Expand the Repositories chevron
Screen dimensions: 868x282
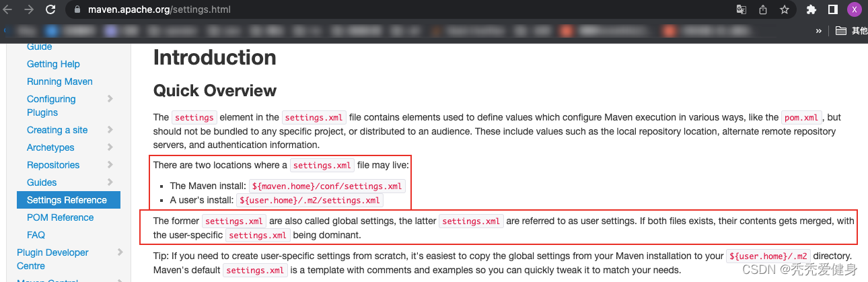tap(110, 165)
